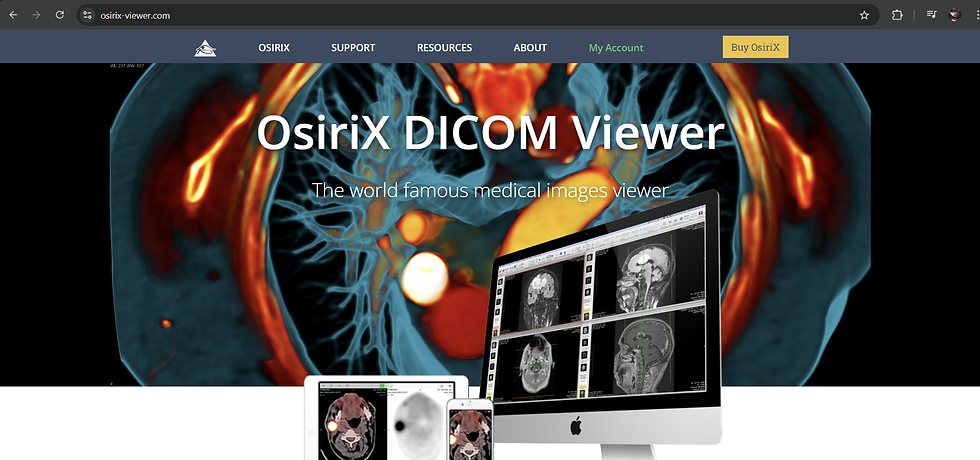This screenshot has width=980, height=460.
Task: Go to the My Account link
Action: click(x=616, y=48)
